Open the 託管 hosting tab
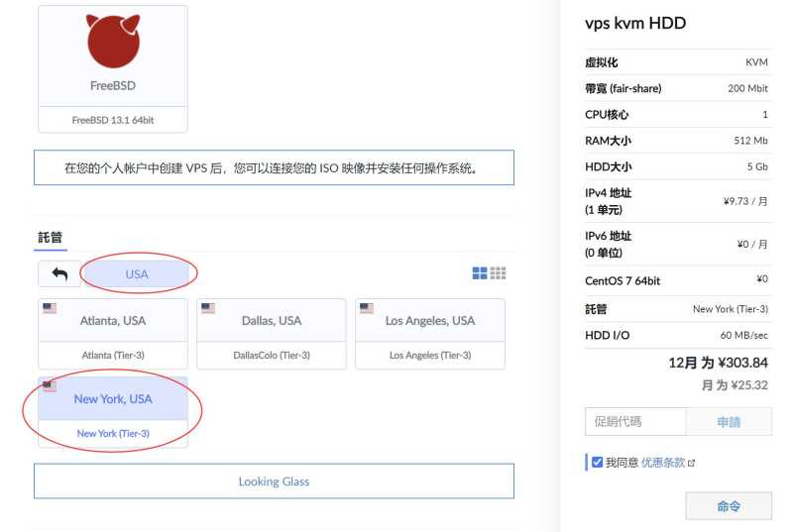Screen dimensions: 793x532 [x=50, y=237]
